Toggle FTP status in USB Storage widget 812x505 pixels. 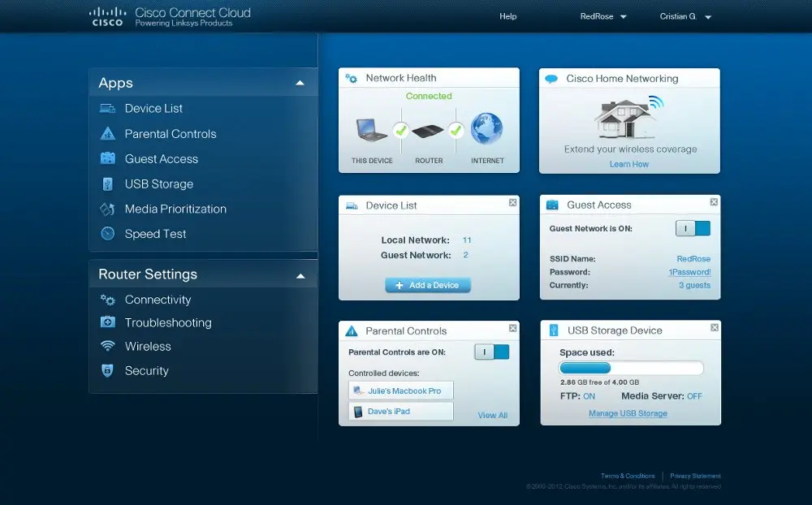pyautogui.click(x=588, y=395)
